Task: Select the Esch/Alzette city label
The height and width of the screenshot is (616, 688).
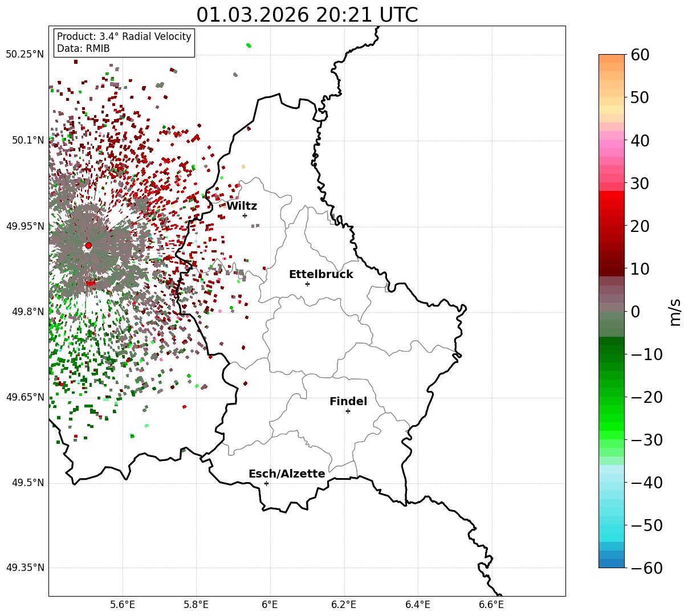Action: (x=287, y=474)
